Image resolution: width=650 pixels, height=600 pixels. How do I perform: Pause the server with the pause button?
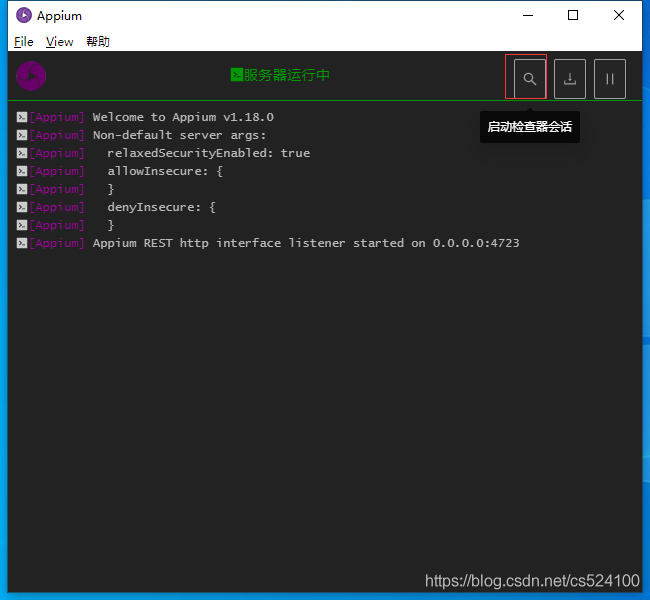pyautogui.click(x=609, y=79)
